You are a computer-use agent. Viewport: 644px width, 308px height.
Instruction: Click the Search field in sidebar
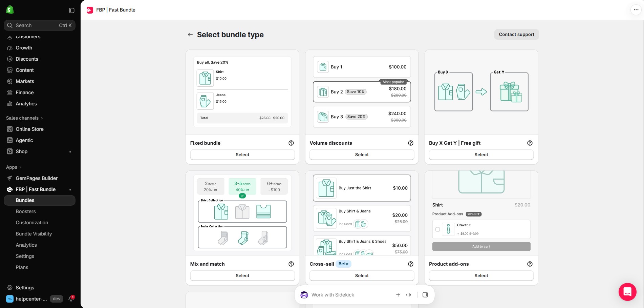[40, 25]
